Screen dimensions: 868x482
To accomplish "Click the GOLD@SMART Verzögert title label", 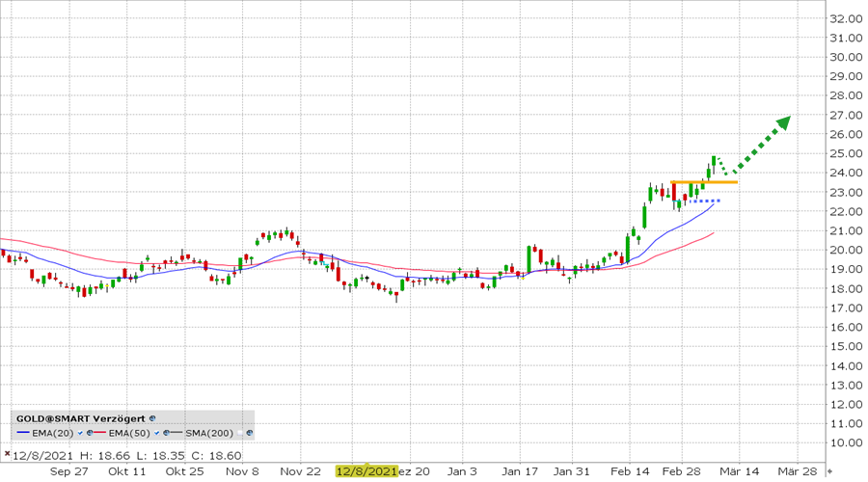I will click(79, 418).
